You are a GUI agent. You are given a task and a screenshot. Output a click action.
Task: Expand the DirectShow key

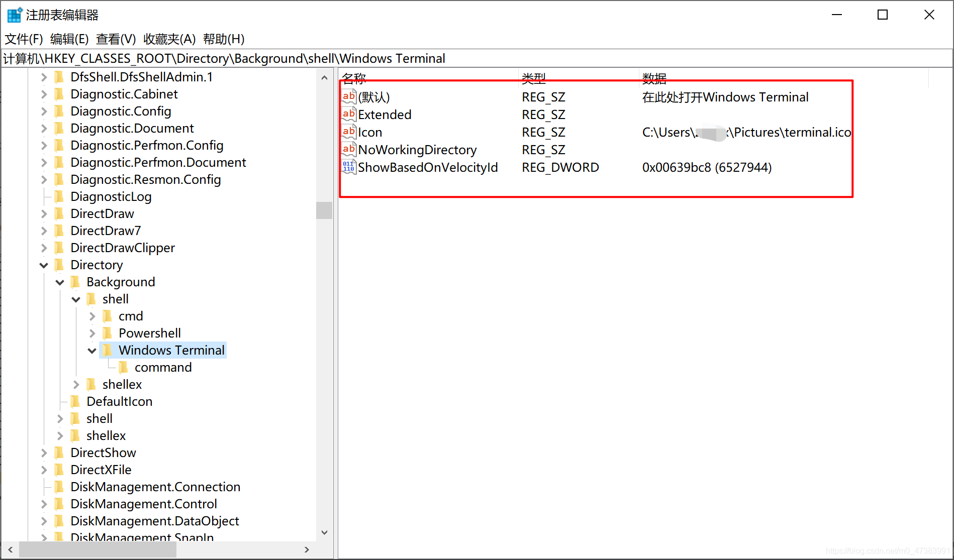pos(44,453)
